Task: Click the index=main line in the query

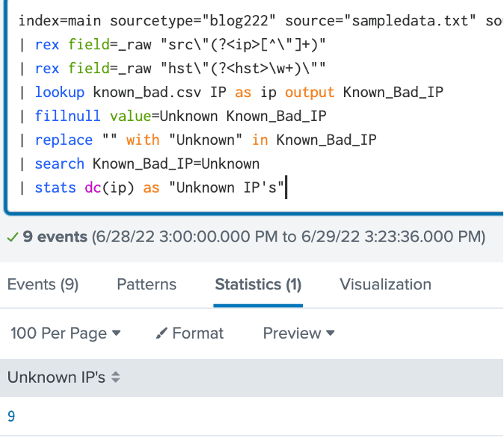Action: point(224,21)
